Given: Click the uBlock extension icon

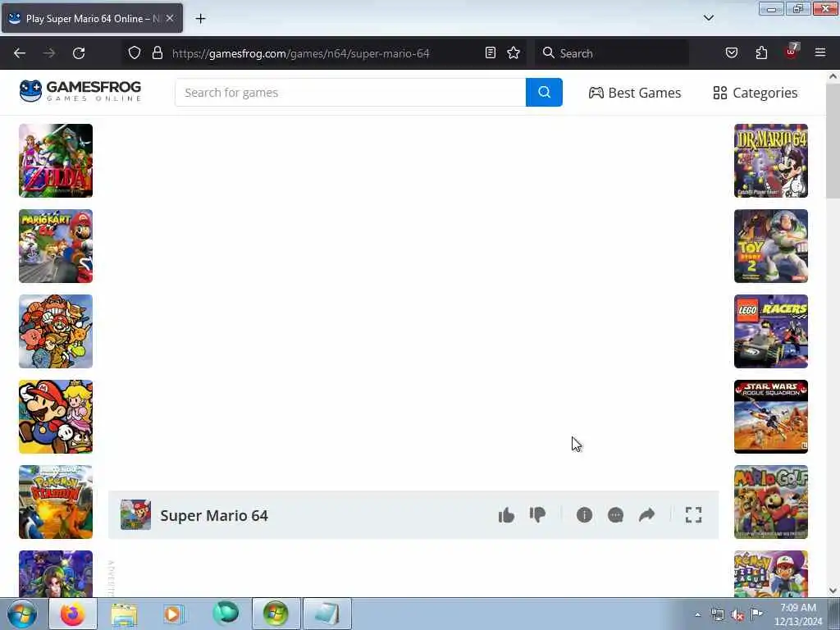Looking at the screenshot, I should [792, 52].
